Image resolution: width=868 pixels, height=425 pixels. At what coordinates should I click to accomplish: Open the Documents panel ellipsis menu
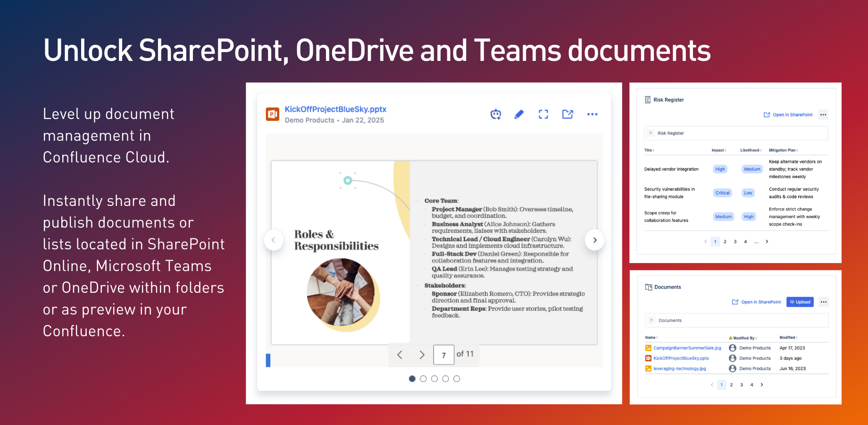click(823, 302)
